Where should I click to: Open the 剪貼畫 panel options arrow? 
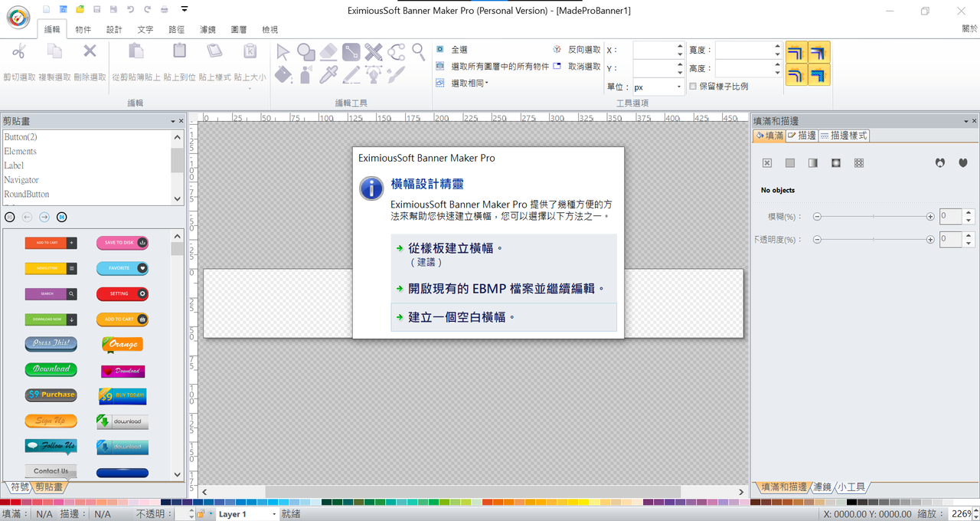pyautogui.click(x=173, y=121)
